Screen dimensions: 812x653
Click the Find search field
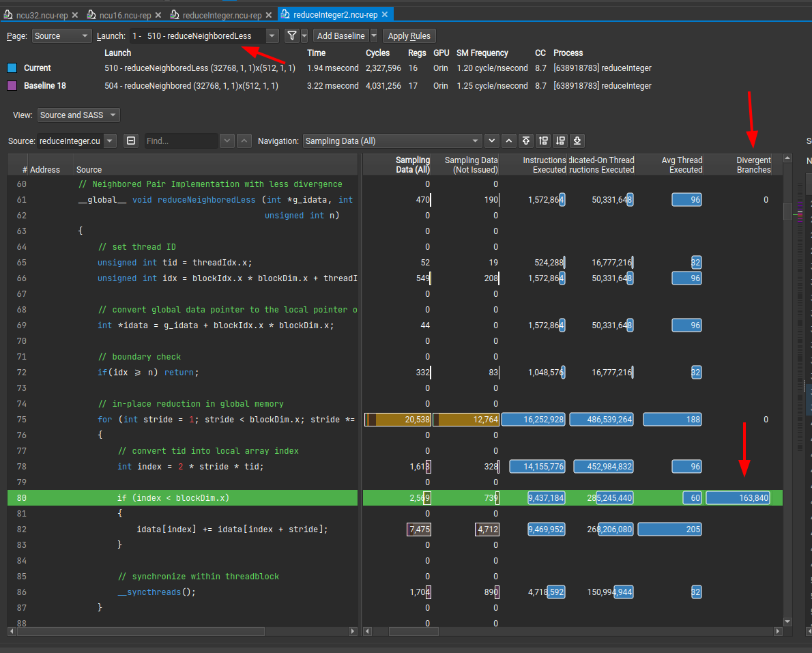[181, 141]
